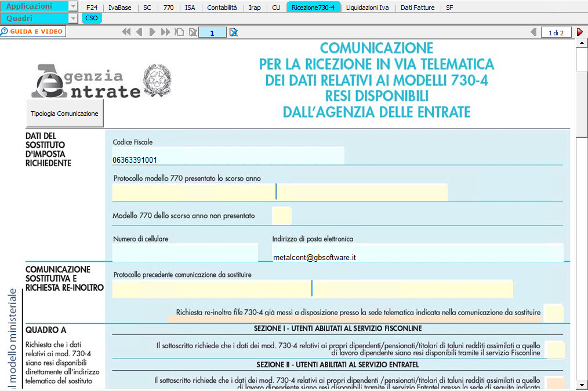Switch to the CU tab
The image size is (588, 391).
coord(276,8)
